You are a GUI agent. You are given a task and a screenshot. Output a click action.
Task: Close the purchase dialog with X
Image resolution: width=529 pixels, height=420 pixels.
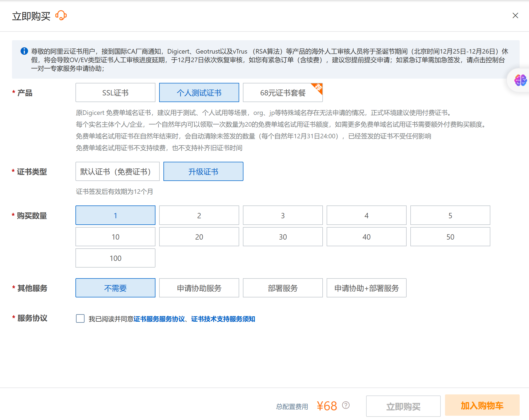(x=515, y=16)
